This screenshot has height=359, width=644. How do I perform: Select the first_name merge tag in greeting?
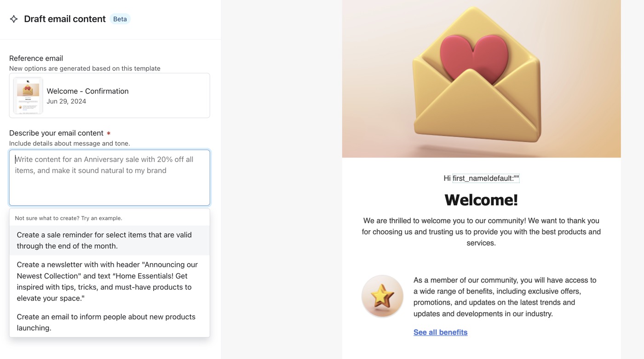(x=486, y=178)
